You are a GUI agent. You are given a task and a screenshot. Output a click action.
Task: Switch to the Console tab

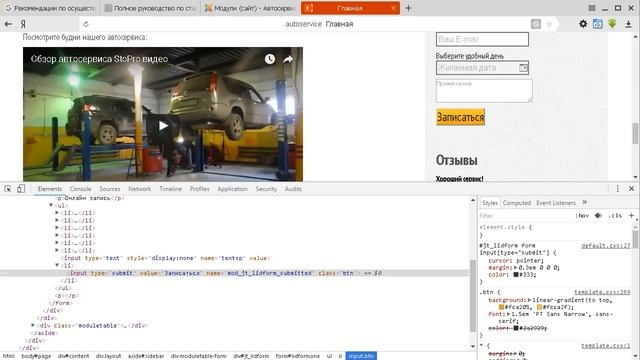coord(80,189)
